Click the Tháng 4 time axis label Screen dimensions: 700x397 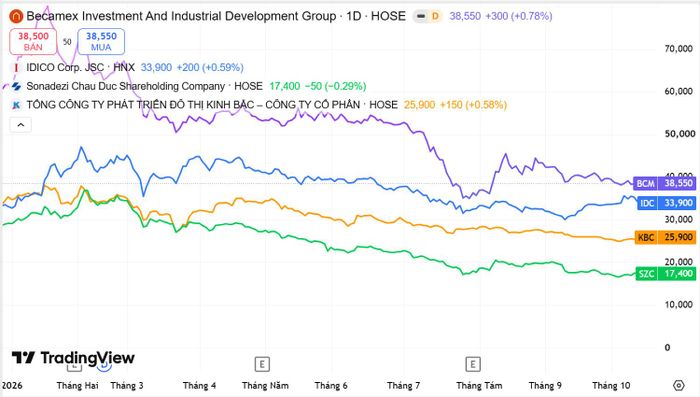coord(200,385)
